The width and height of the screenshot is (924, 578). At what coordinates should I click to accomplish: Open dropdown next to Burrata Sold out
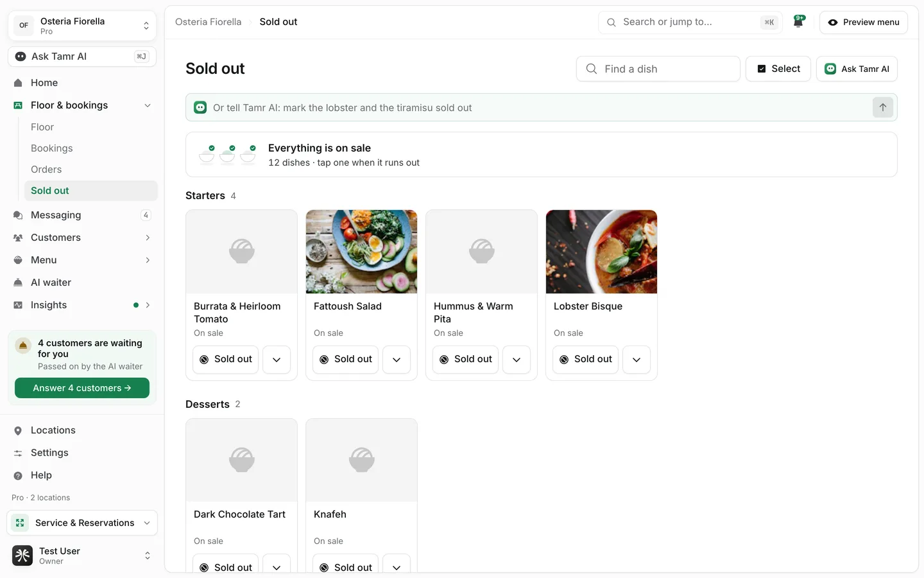(277, 360)
